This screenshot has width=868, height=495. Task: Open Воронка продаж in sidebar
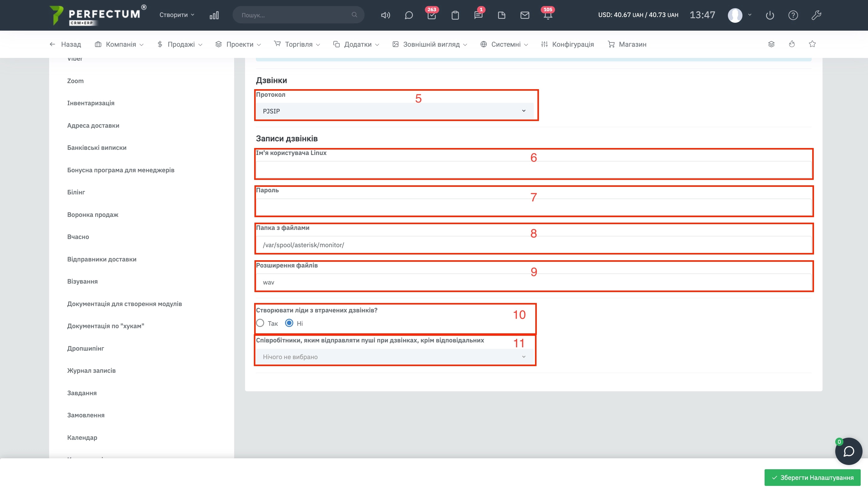pyautogui.click(x=93, y=214)
